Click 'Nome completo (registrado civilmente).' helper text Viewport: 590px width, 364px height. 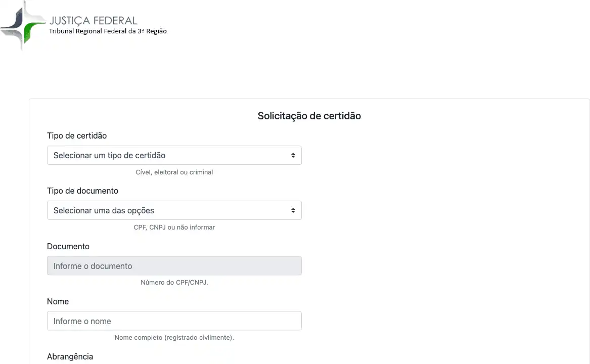pyautogui.click(x=174, y=338)
